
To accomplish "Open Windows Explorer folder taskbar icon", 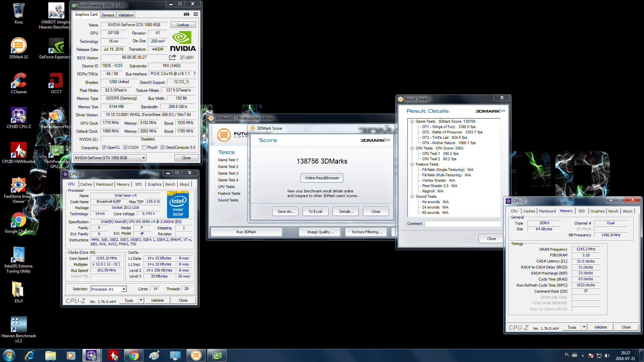I will click(50, 355).
